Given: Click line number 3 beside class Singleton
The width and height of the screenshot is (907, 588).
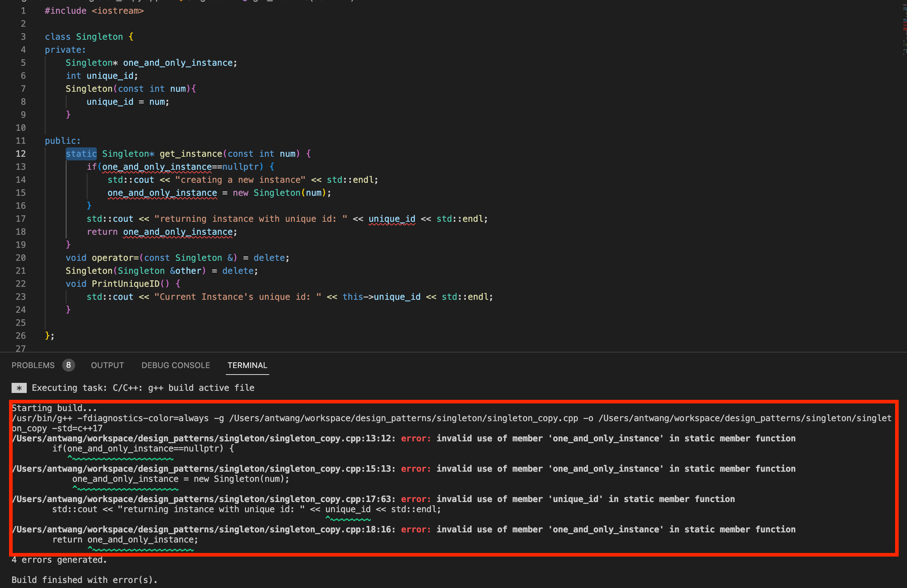Looking at the screenshot, I should pos(23,36).
